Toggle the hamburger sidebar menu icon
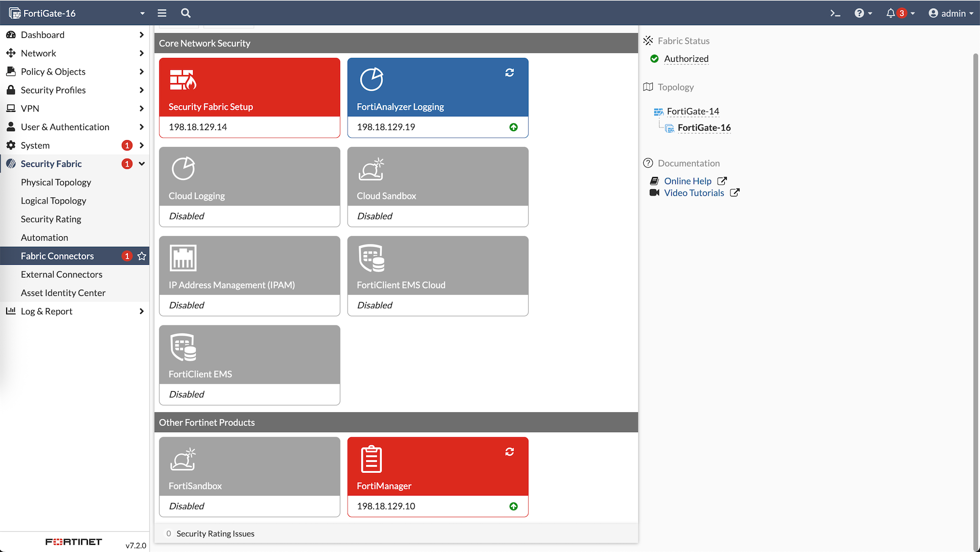The width and height of the screenshot is (980, 552). click(162, 13)
